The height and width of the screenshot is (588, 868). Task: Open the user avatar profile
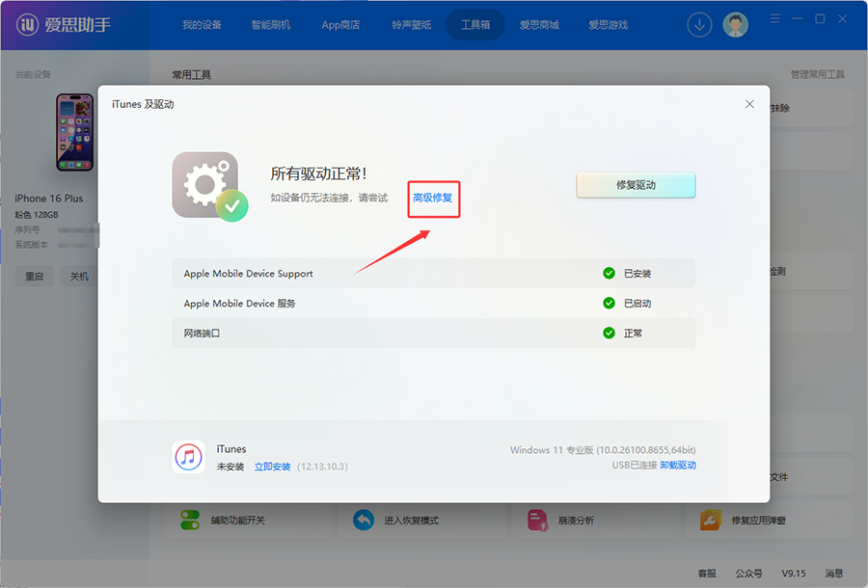[735, 25]
